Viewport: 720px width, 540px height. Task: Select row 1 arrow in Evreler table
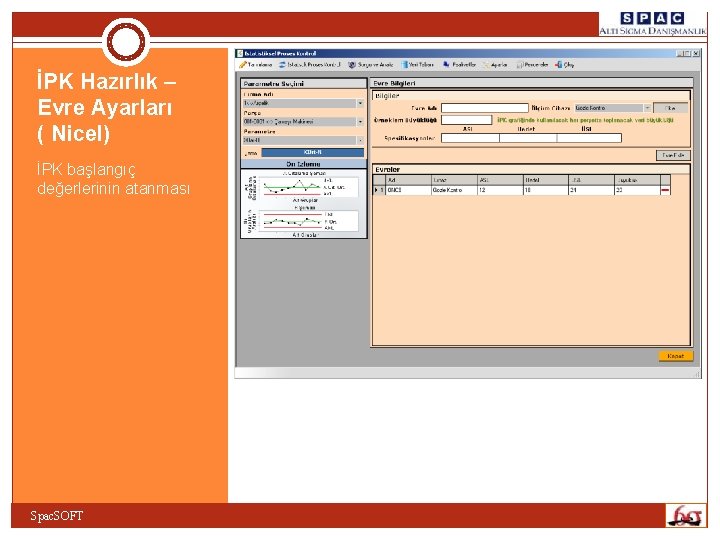[377, 190]
